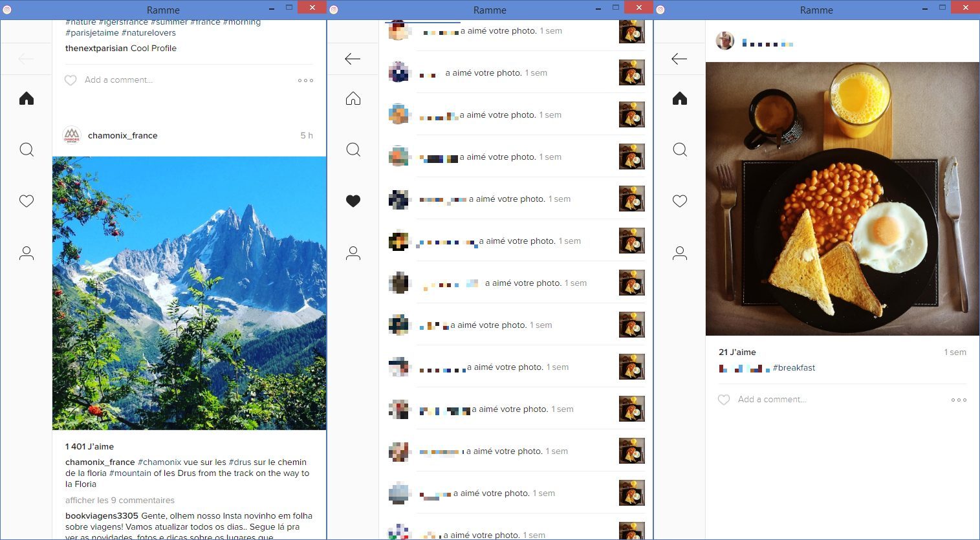Go to home feed from notifications window sidebar
The image size is (980, 540).
[353, 98]
